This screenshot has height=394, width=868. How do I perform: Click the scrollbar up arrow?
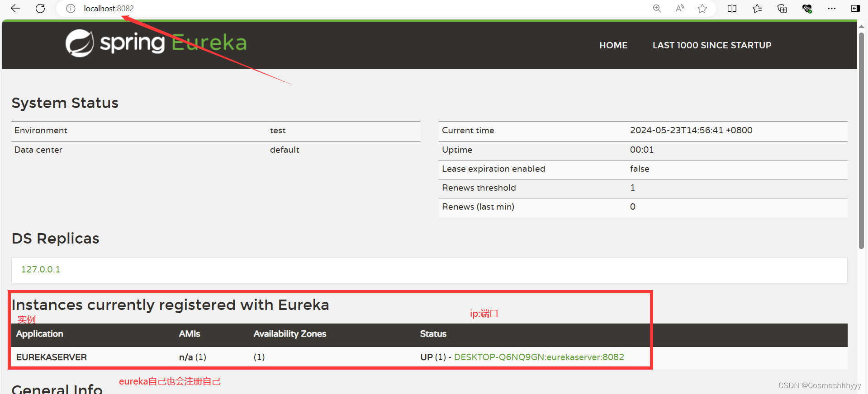pos(862,26)
